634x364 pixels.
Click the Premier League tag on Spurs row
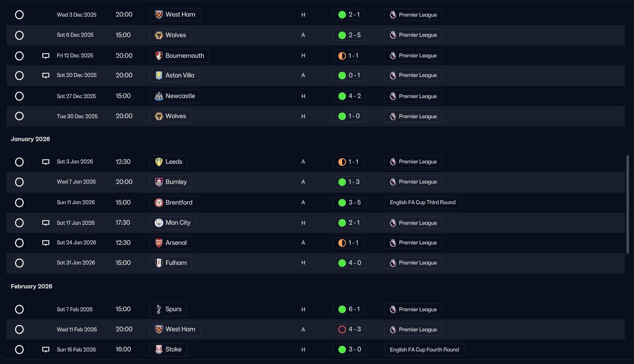(413, 309)
